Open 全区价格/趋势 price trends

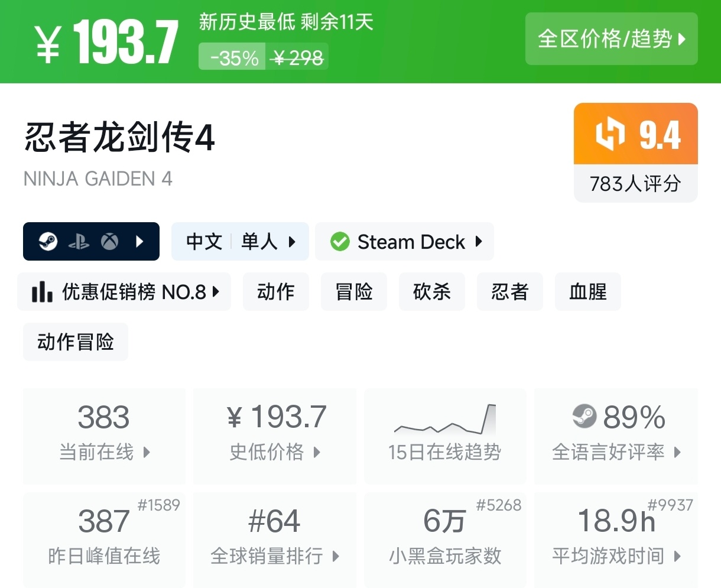point(611,39)
